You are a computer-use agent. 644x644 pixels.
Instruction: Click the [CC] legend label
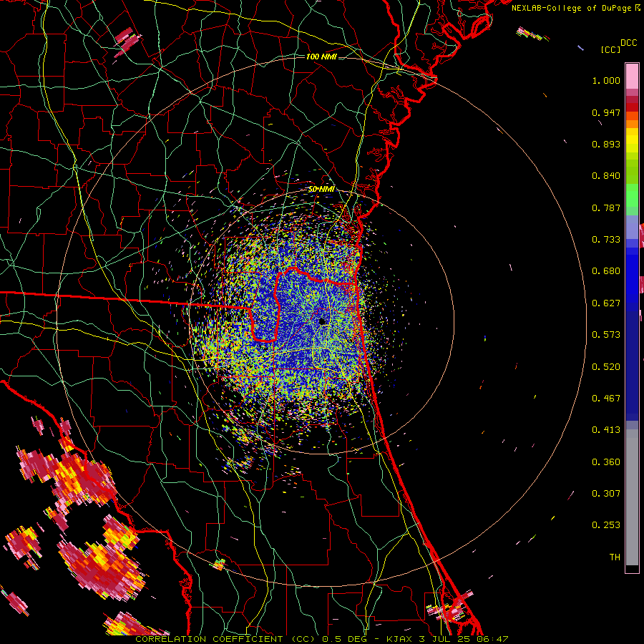coord(610,49)
